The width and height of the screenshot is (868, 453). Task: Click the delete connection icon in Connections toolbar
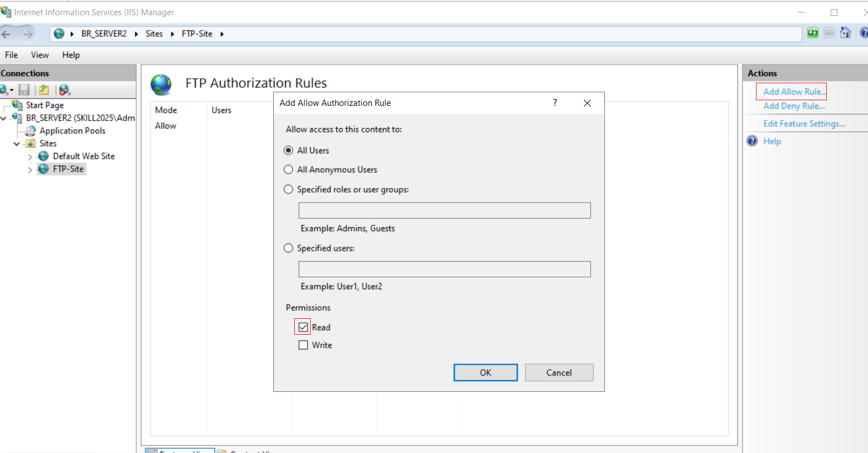65,90
